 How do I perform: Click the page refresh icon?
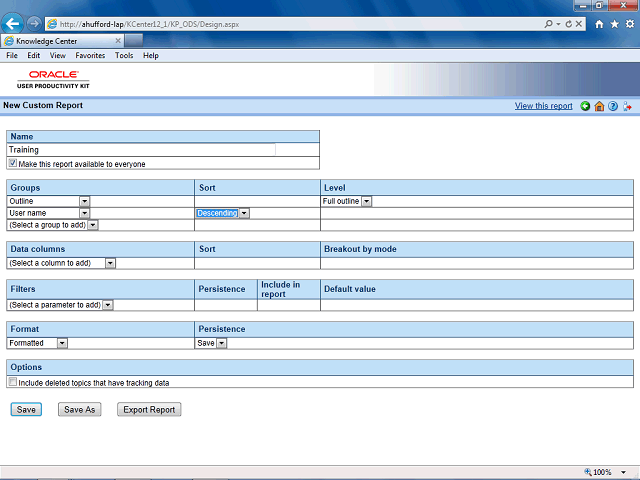tap(569, 24)
